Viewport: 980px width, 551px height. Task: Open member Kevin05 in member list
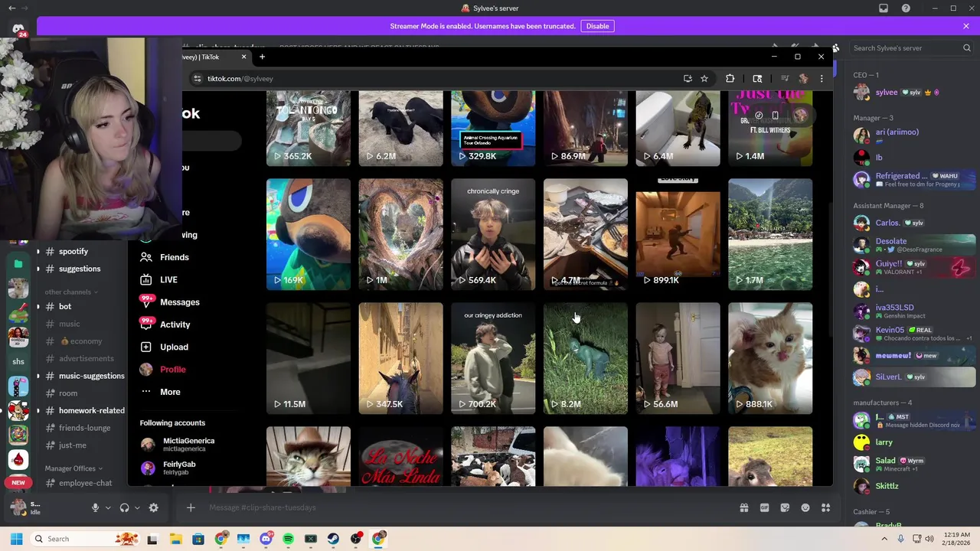tap(911, 334)
